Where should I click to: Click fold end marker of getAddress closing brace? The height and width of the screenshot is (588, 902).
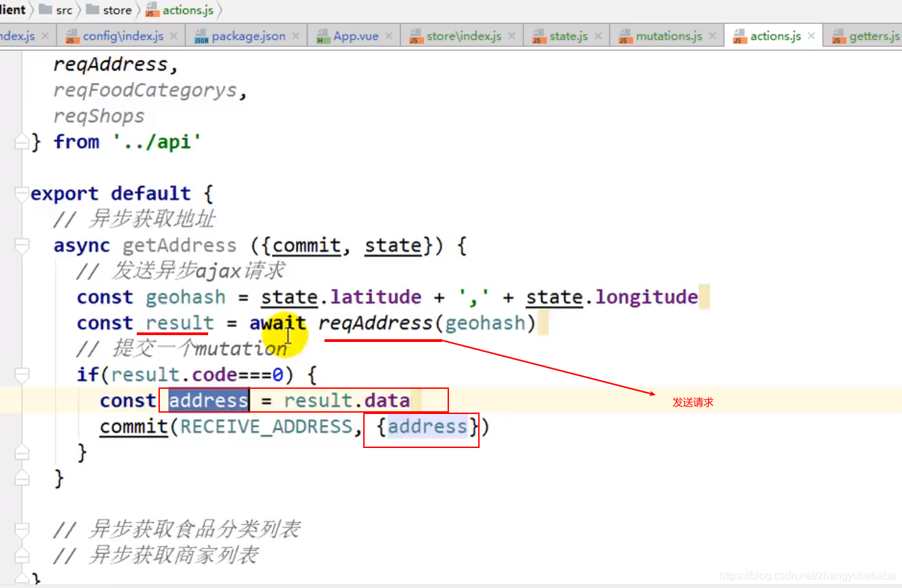coord(22,478)
